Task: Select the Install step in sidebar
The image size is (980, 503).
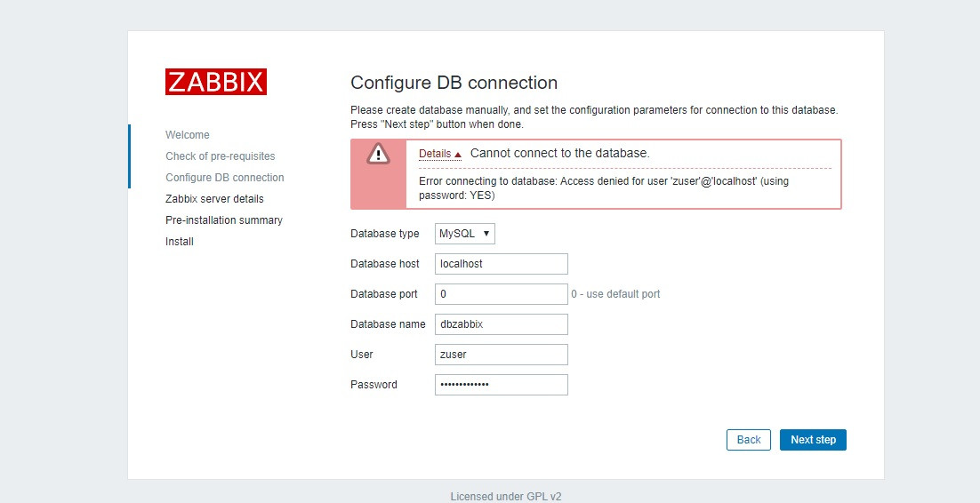Action: pyautogui.click(x=180, y=242)
